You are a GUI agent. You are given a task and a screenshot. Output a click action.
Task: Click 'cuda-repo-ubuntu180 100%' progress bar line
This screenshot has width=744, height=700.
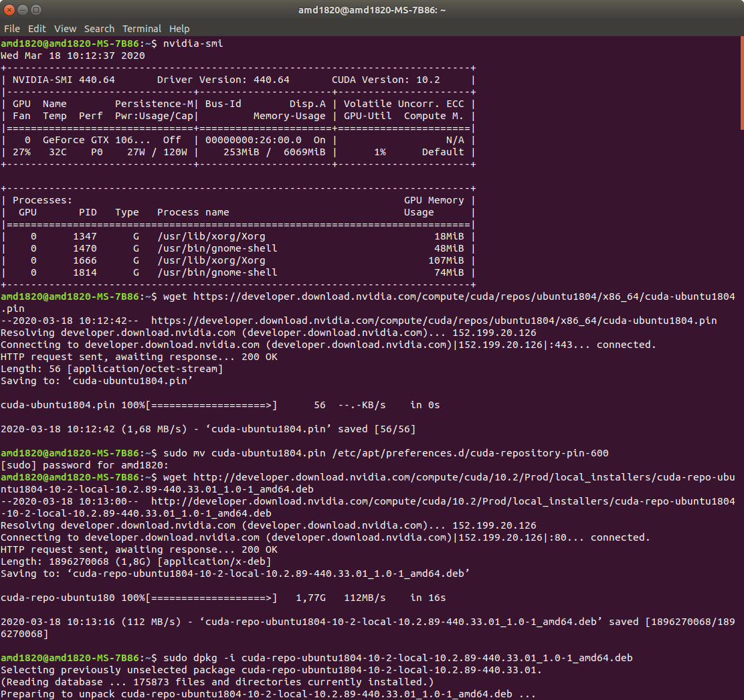pos(223,598)
